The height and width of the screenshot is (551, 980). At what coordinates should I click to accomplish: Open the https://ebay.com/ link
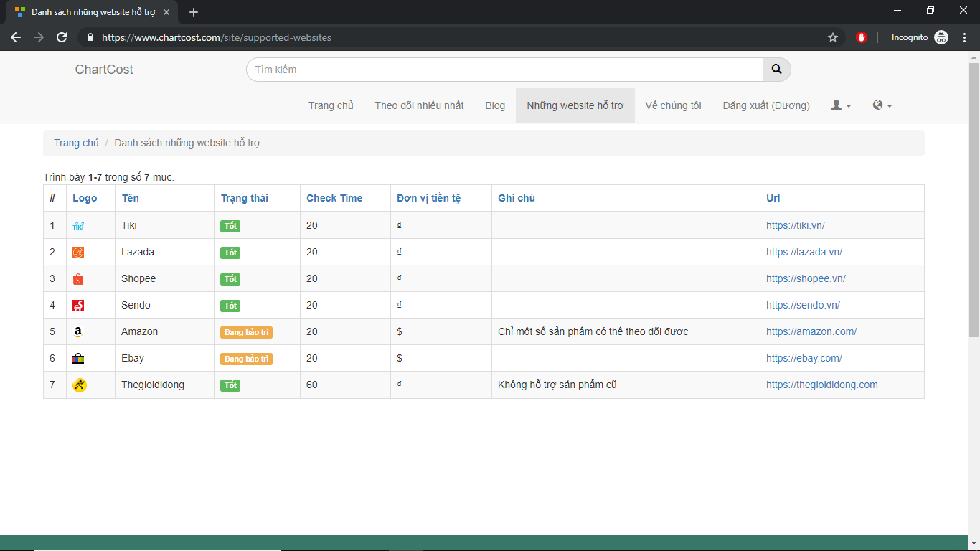(x=804, y=359)
